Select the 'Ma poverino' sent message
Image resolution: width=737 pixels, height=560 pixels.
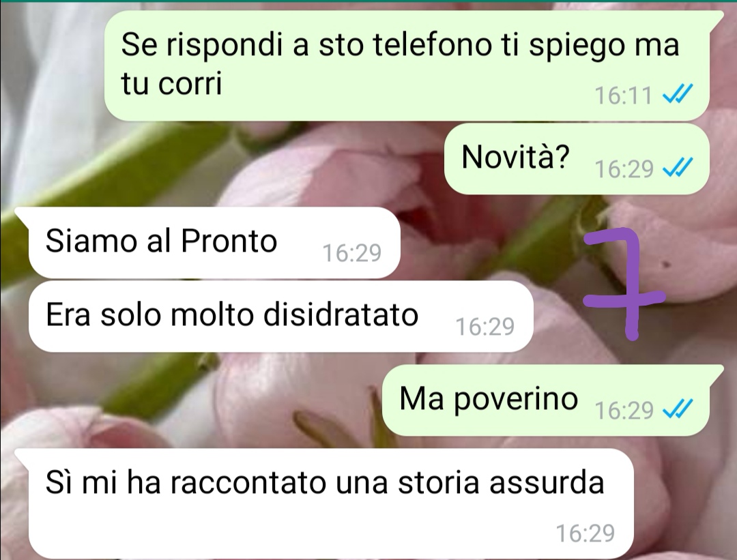(x=552, y=400)
